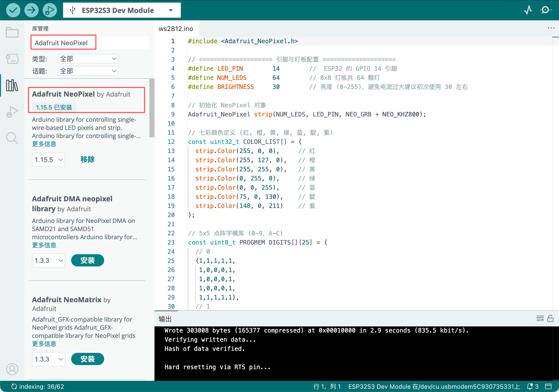
Task: Install the Adafruit DMA neopixel library
Action: tap(87, 260)
